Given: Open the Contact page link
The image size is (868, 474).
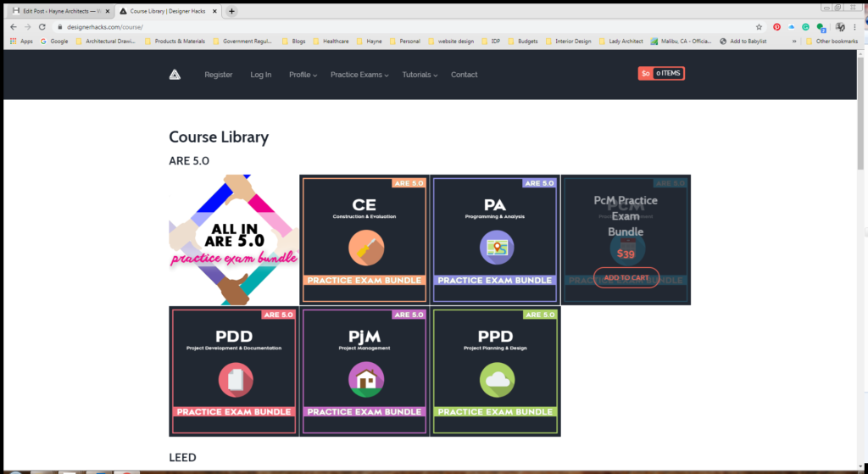Looking at the screenshot, I should (464, 75).
